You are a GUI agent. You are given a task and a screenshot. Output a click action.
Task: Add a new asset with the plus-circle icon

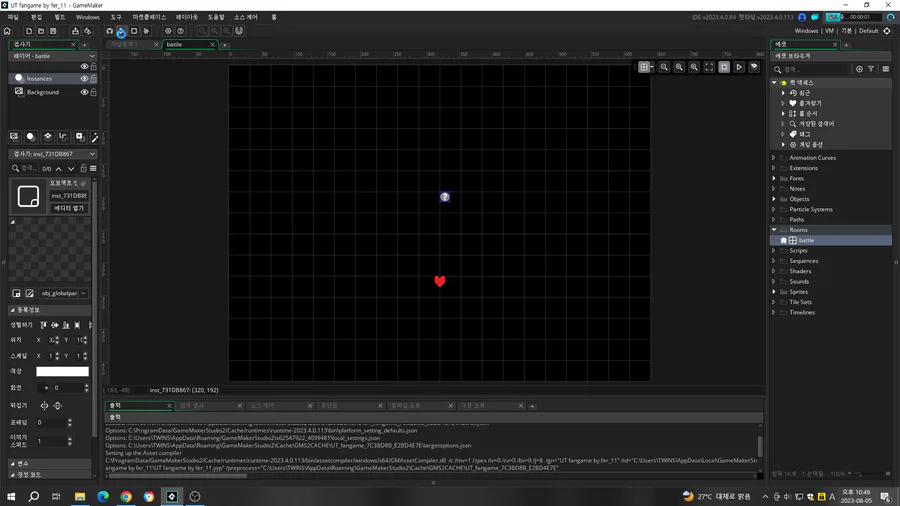click(x=859, y=69)
